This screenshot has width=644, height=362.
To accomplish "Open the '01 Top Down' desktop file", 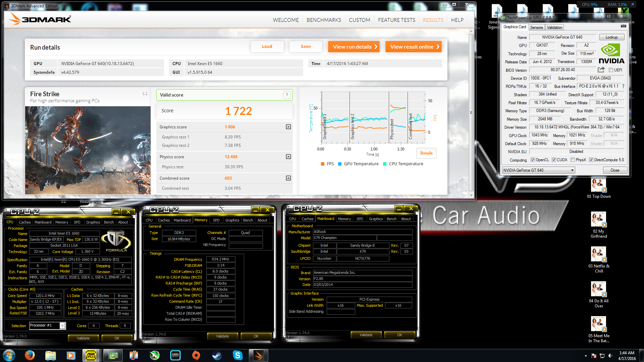I will 599,188.
